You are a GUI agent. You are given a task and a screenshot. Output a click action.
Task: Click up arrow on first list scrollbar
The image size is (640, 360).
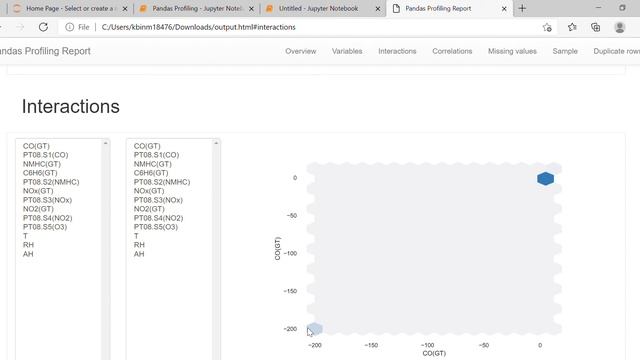coord(105,143)
